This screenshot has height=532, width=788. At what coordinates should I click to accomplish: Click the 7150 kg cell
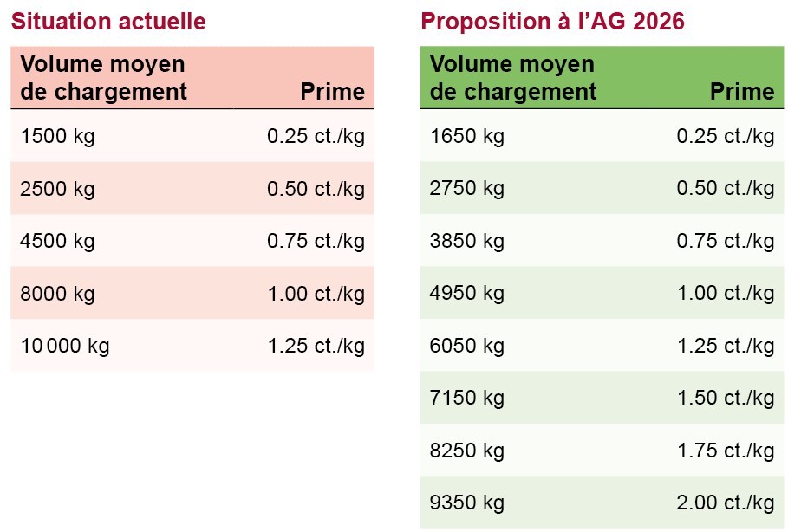pyautogui.click(x=466, y=399)
